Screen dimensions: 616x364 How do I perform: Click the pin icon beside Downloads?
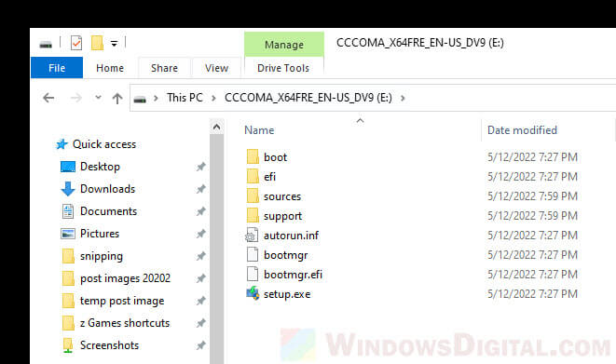coord(200,189)
